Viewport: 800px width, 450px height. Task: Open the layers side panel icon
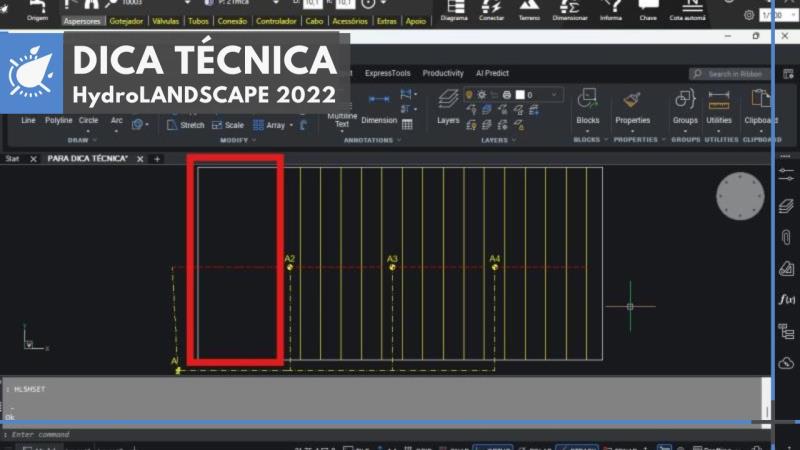coord(786,206)
